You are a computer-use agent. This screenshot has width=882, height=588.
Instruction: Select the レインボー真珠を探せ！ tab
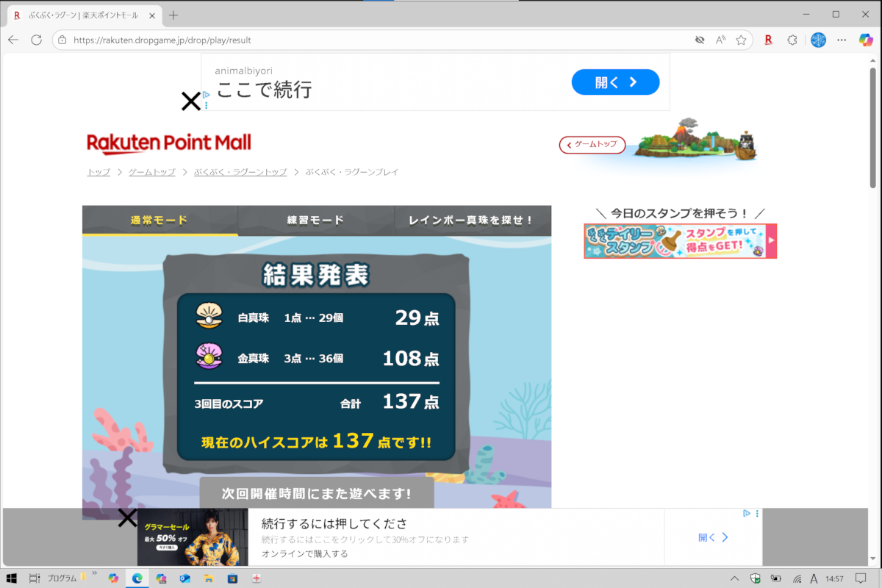tap(471, 220)
